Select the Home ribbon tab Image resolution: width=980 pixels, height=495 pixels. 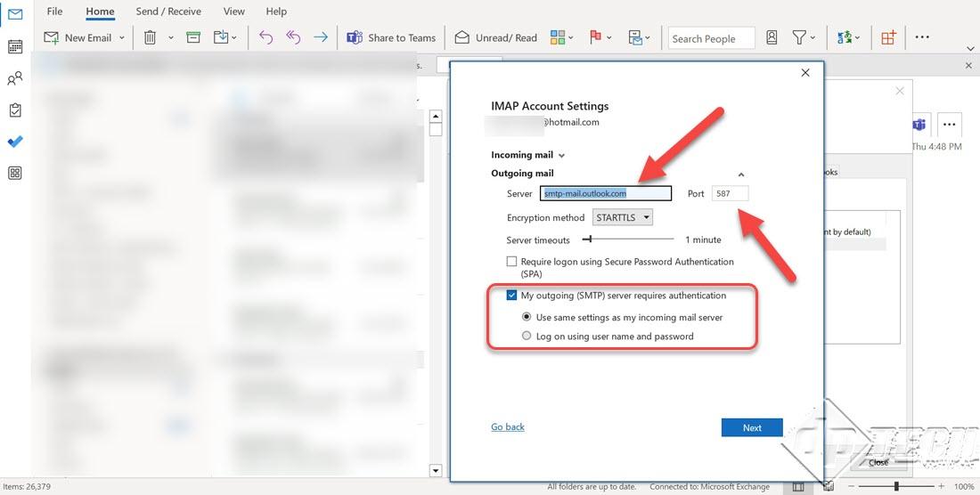pyautogui.click(x=100, y=12)
